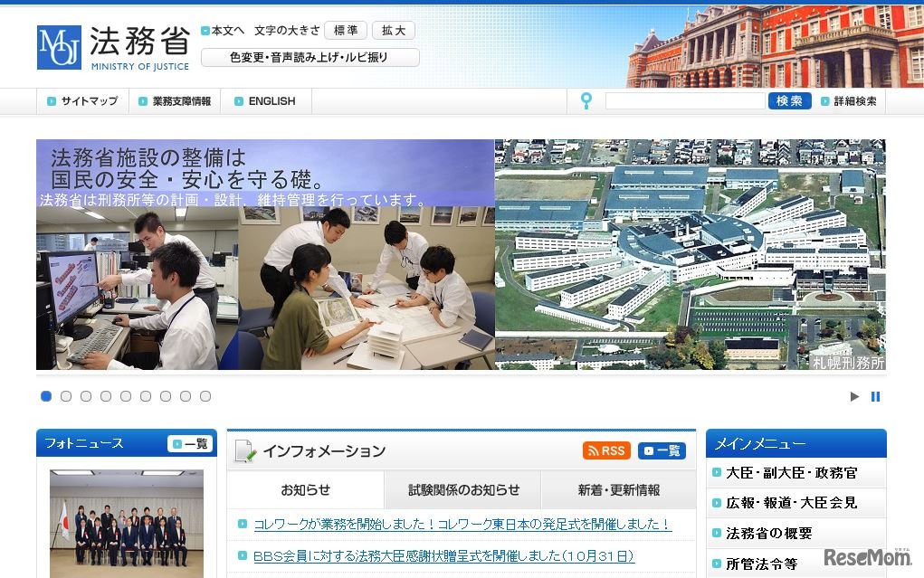924x578 pixels.
Task: Select the second slideshow indicator dot
Action: click(66, 396)
